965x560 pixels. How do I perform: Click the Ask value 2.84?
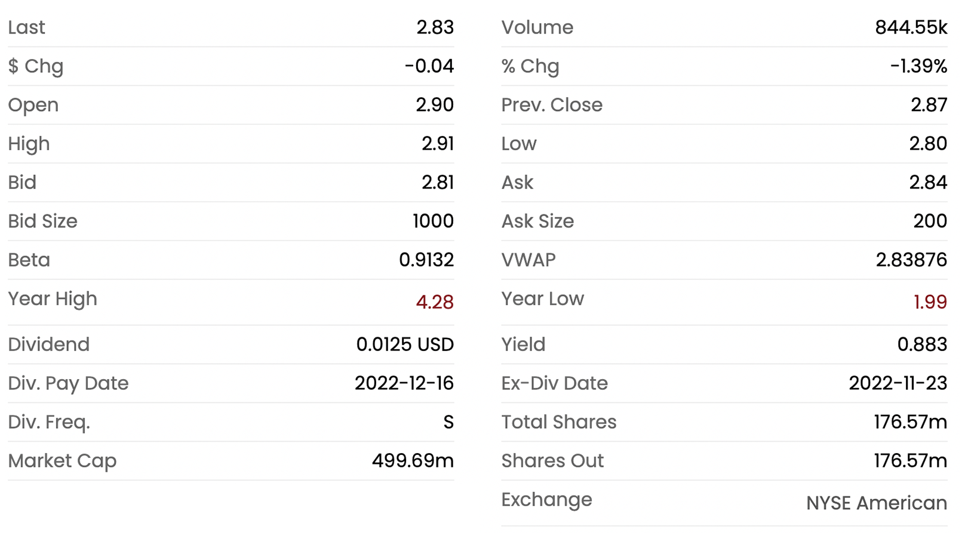tap(928, 183)
